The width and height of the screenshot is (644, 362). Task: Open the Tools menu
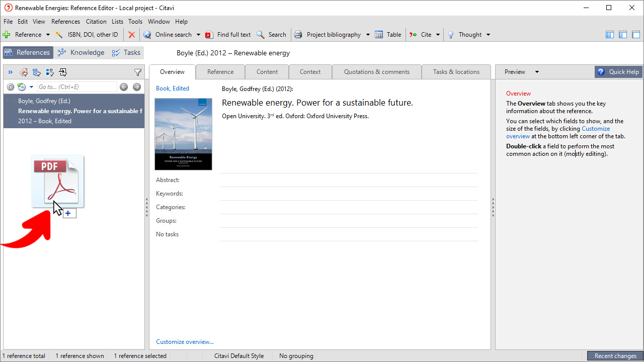tap(135, 22)
